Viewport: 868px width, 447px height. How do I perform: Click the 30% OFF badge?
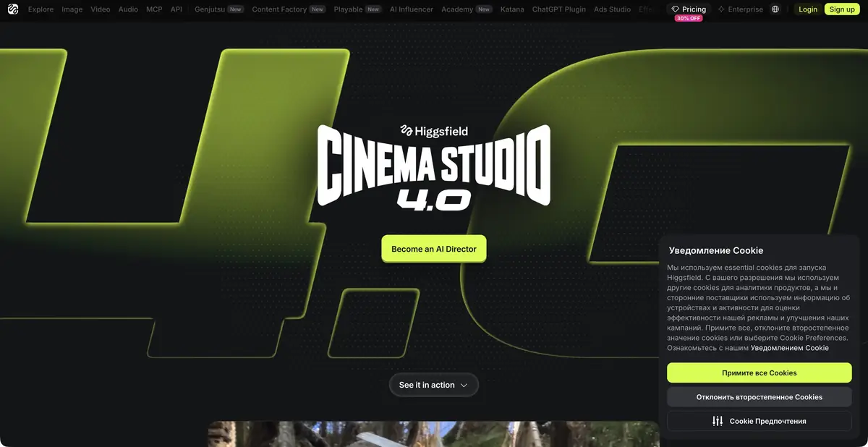pos(689,18)
